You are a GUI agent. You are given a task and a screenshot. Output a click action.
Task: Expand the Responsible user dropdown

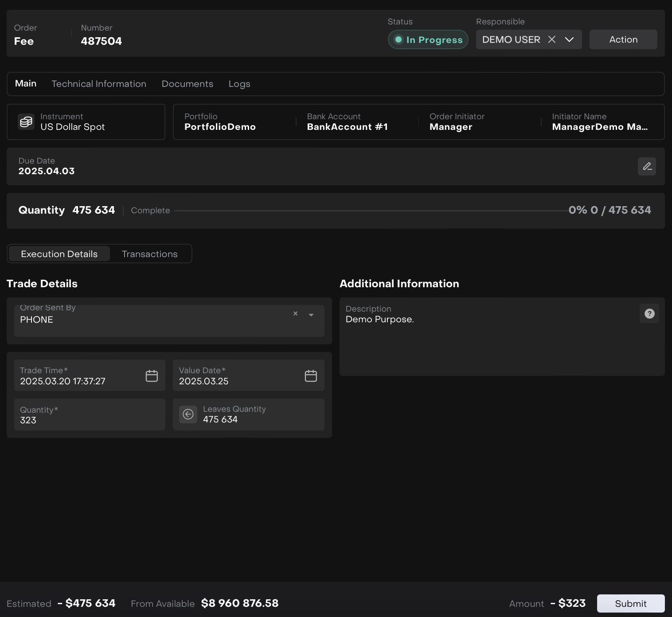(x=570, y=39)
